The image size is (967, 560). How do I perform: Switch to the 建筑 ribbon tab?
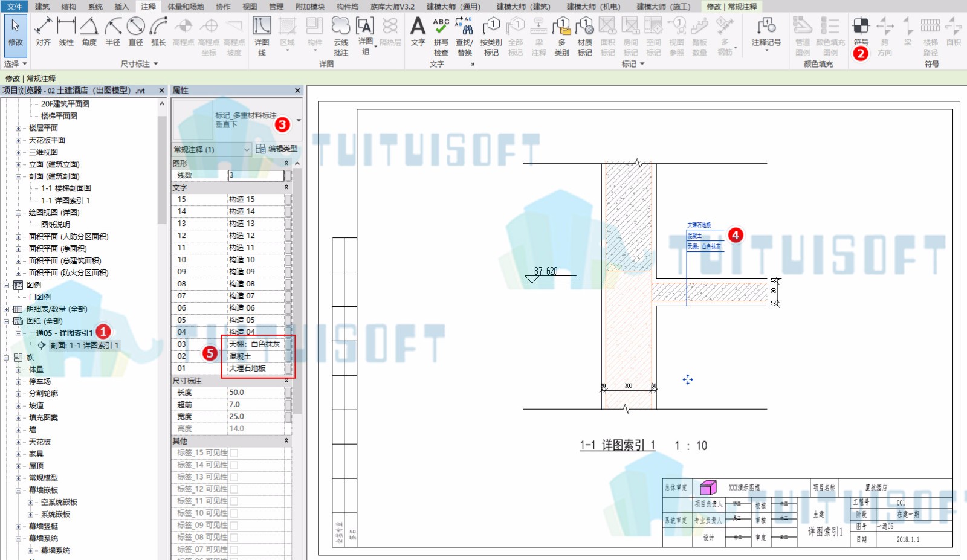point(42,7)
